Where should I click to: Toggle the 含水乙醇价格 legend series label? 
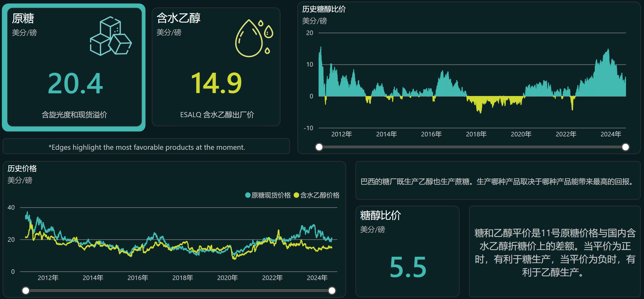[x=320, y=195]
